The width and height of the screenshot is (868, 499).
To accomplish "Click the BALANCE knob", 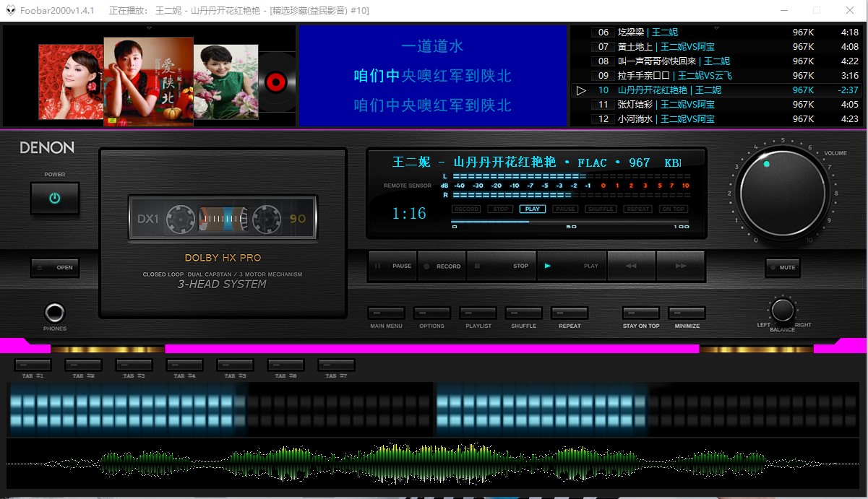I will click(783, 311).
